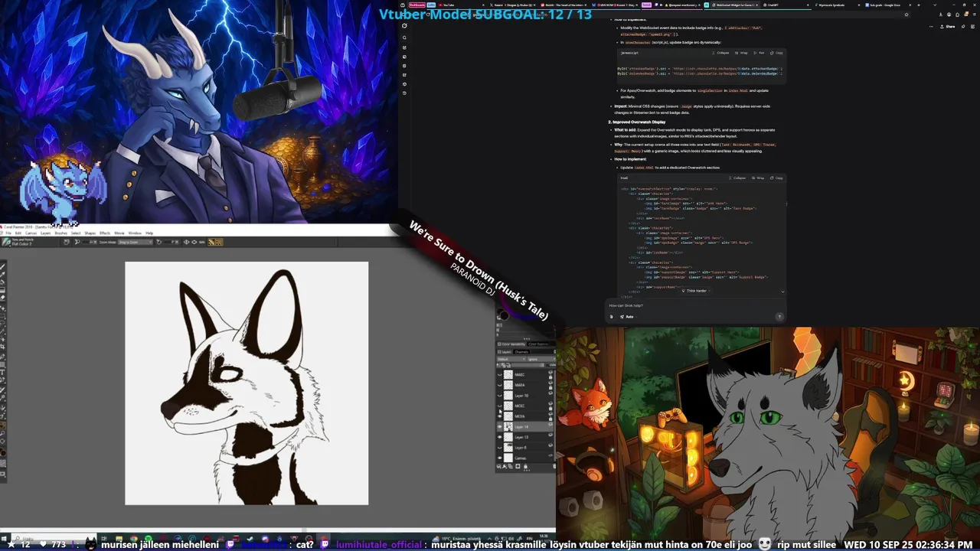Click Wrap on the html code block

(758, 178)
